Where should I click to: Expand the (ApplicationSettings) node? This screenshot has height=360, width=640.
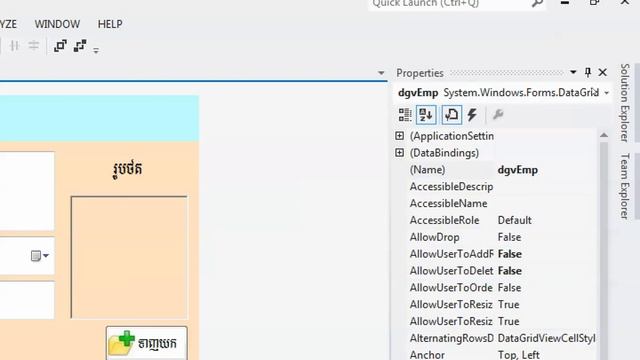400,136
